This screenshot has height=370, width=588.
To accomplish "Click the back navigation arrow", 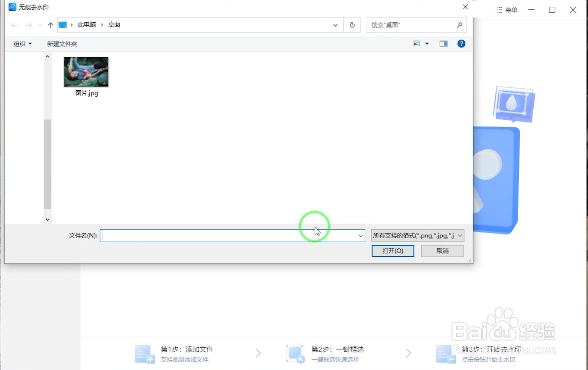I will pyautogui.click(x=14, y=25).
